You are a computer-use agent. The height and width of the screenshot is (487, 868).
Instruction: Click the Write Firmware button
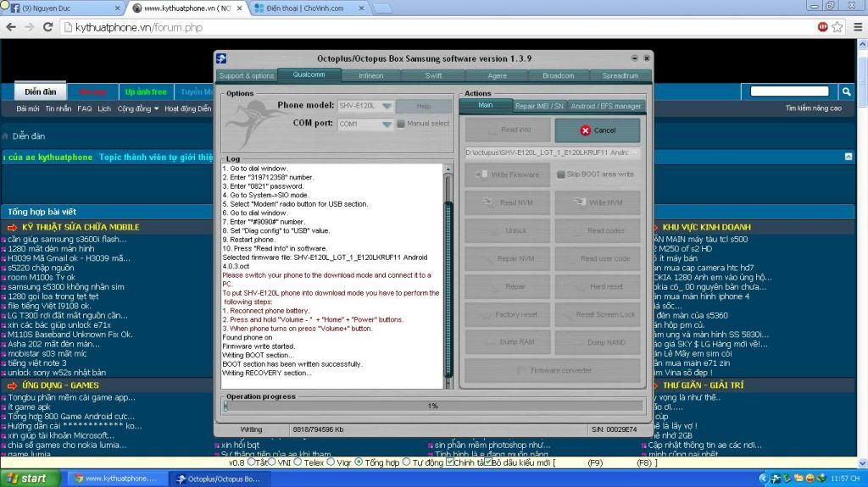click(x=508, y=174)
